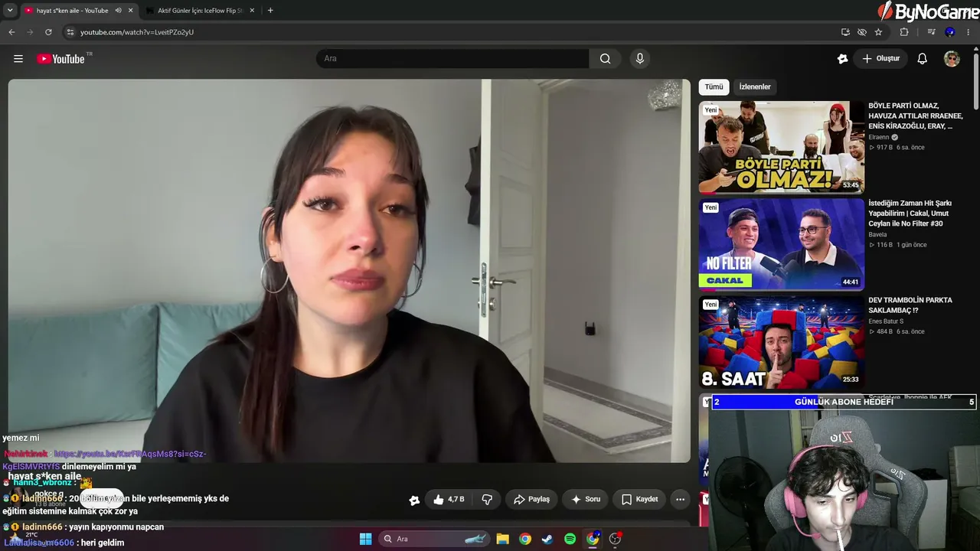
Task: Click the 'Paylaş' share button
Action: click(531, 500)
